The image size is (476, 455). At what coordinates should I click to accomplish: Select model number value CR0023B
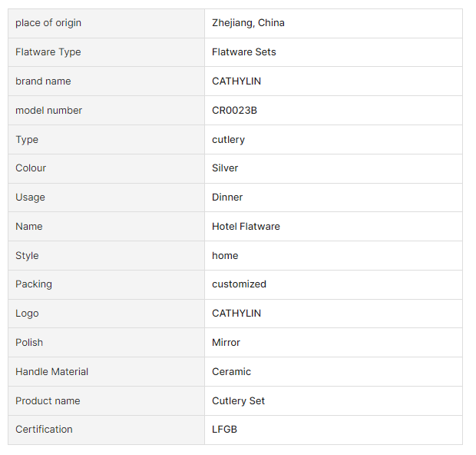234,111
